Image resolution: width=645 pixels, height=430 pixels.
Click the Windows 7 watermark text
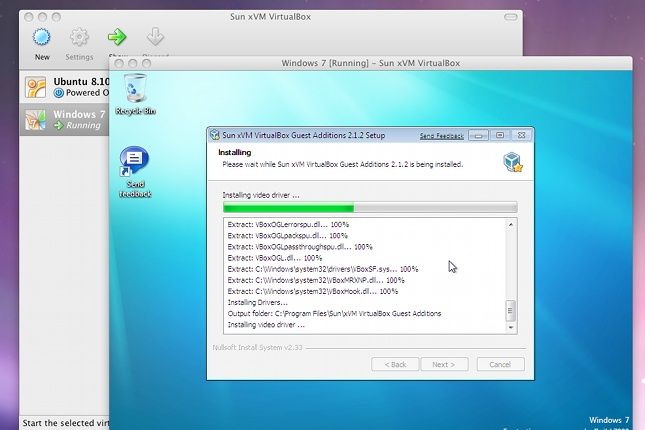click(x=609, y=420)
